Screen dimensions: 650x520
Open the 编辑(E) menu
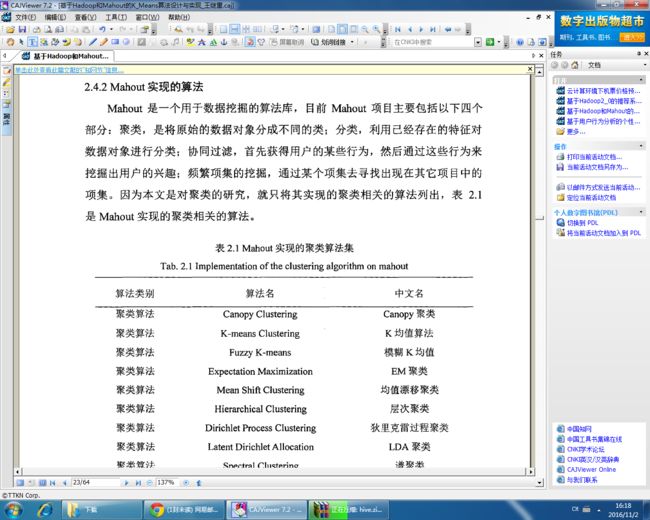(x=55, y=17)
